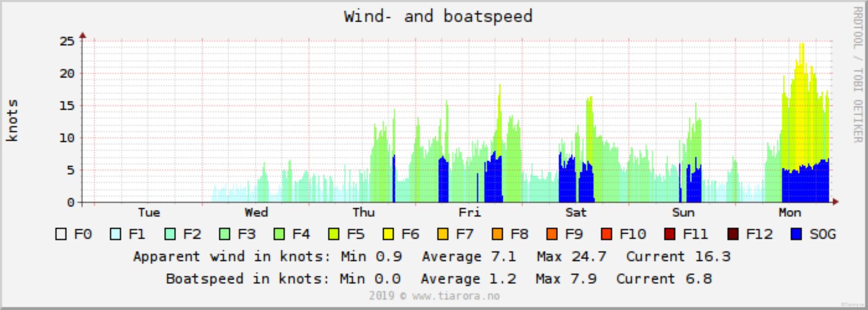Click the RRDTOOL / TOBI OETIKER watermark
Screen dimensions: 868x310
(x=858, y=75)
